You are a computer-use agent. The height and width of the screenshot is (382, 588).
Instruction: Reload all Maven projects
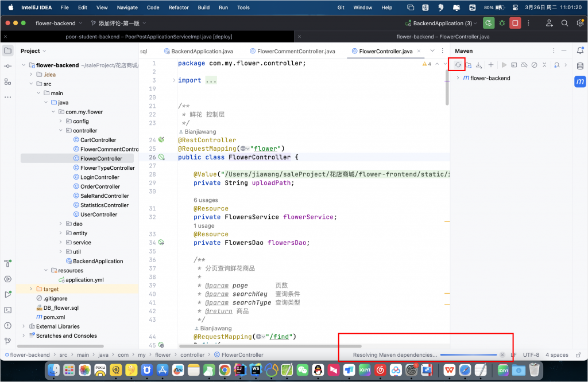(x=458, y=64)
